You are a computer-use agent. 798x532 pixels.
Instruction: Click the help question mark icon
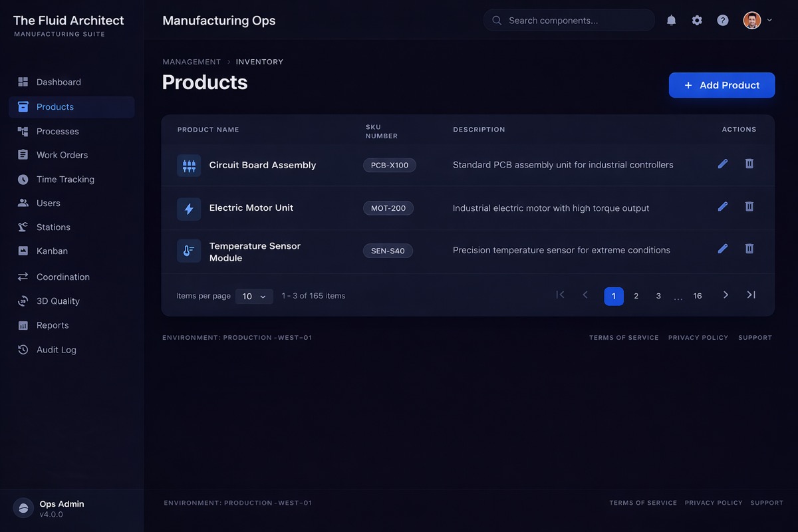(x=722, y=20)
